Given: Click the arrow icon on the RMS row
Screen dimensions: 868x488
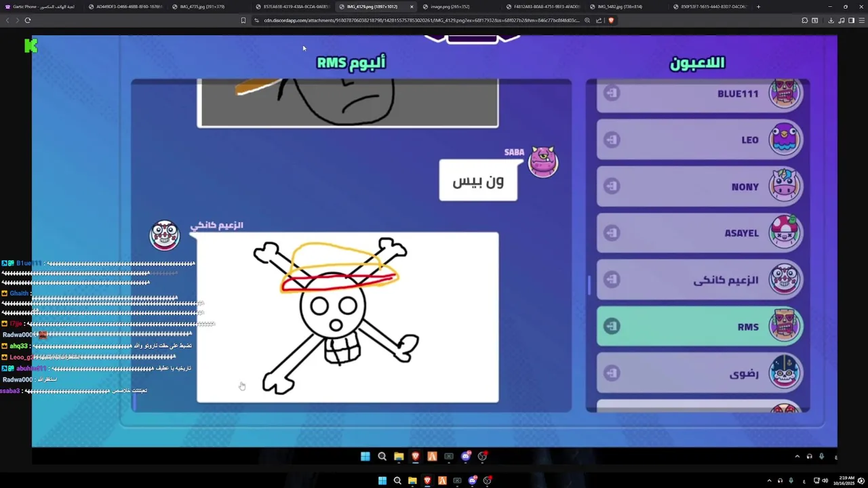Looking at the screenshot, I should 612,327.
